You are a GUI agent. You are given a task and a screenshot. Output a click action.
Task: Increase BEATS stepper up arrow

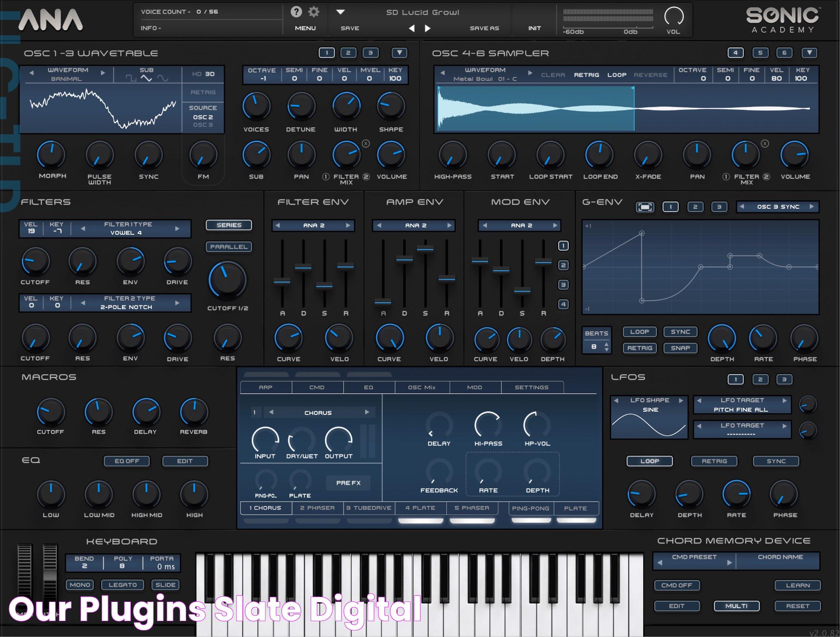tap(607, 344)
